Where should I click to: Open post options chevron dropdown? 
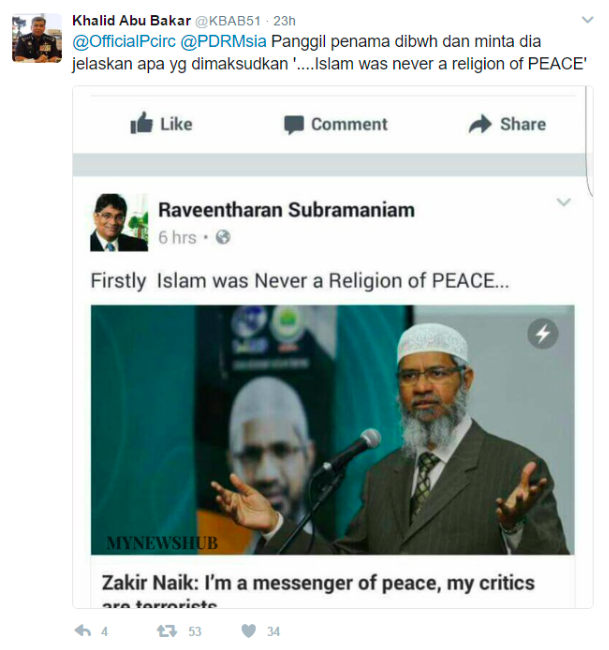[x=563, y=203]
